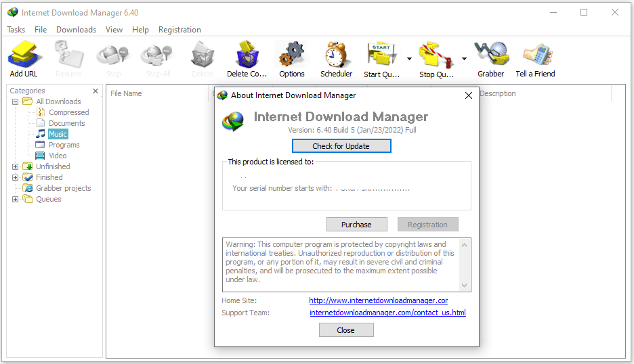634x364 pixels.
Task: Open the Tasks menu
Action: 16,30
